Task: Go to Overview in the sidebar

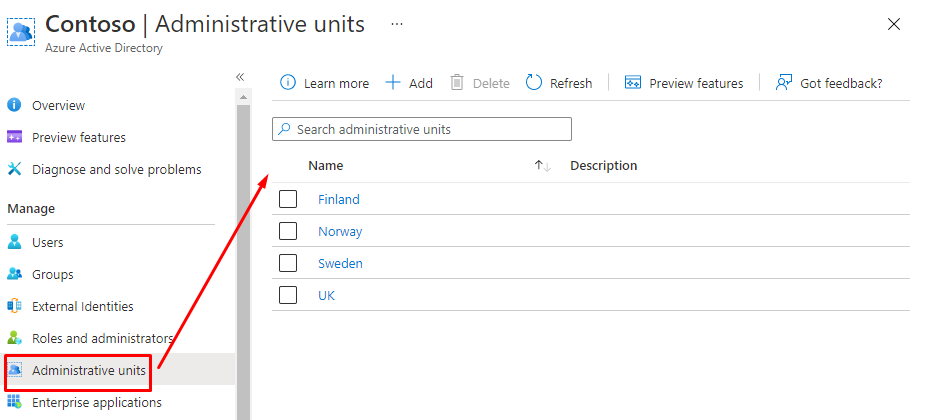Action: coord(58,105)
